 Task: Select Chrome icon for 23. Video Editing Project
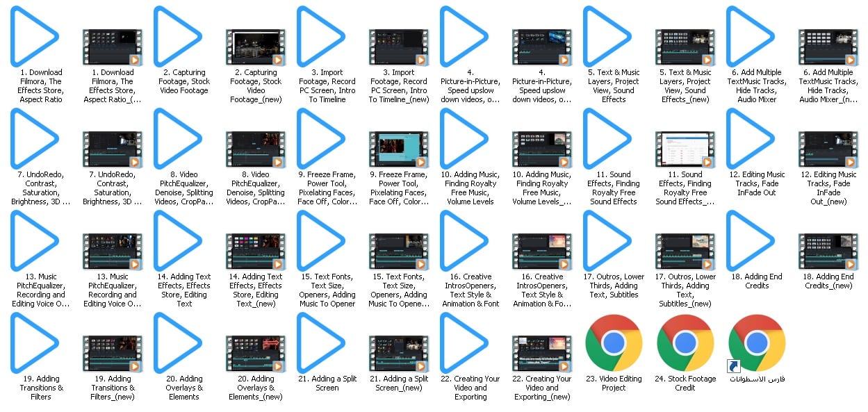pyautogui.click(x=614, y=343)
